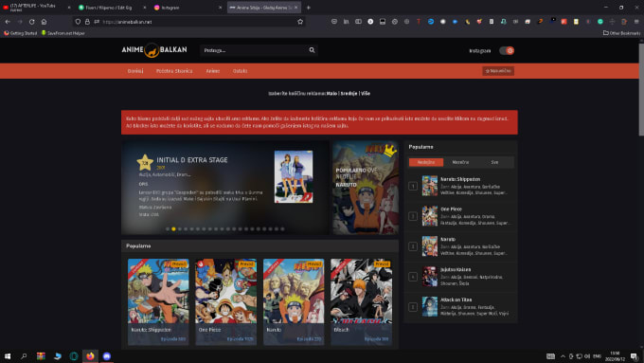Viewport: 644px width, 363px height.
Task: Open Initial D Extra Stage title
Action: tap(192, 160)
